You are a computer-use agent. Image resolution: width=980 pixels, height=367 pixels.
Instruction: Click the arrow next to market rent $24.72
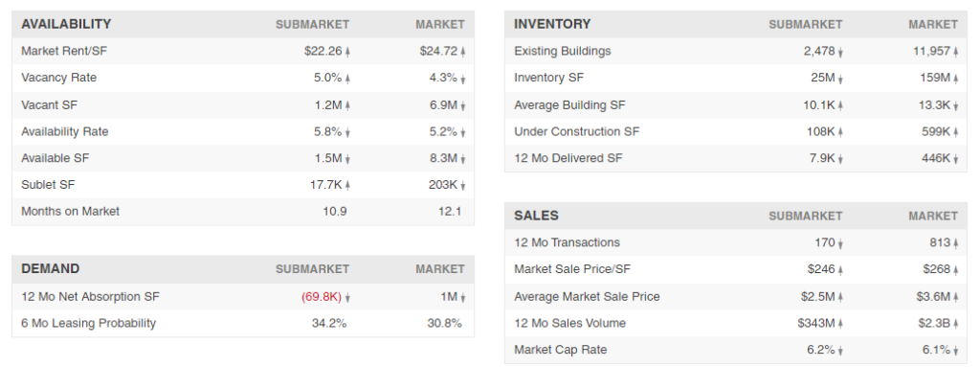pos(463,52)
